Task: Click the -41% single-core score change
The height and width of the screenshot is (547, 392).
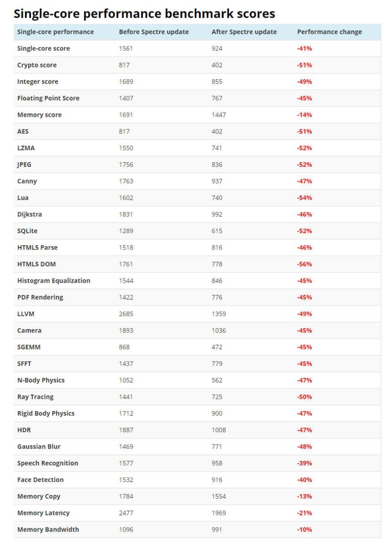Action: tap(305, 48)
